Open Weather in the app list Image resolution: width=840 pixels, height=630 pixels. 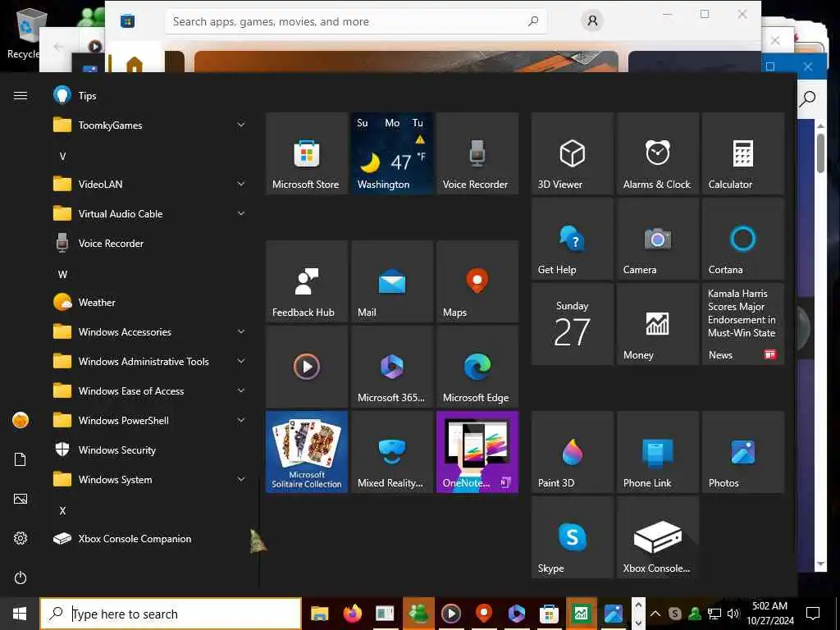pyautogui.click(x=150, y=303)
